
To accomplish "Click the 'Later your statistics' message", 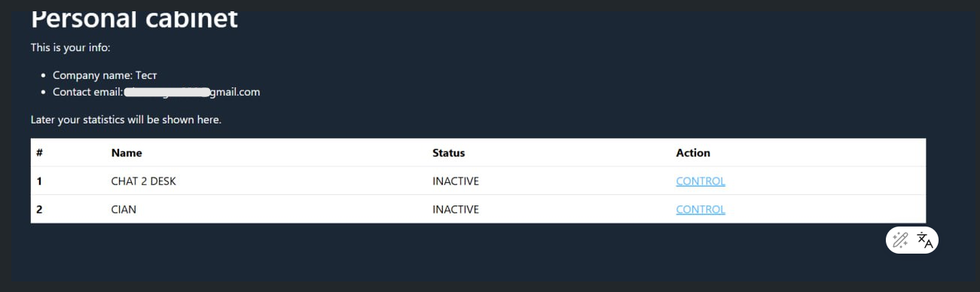I will pyautogui.click(x=126, y=120).
